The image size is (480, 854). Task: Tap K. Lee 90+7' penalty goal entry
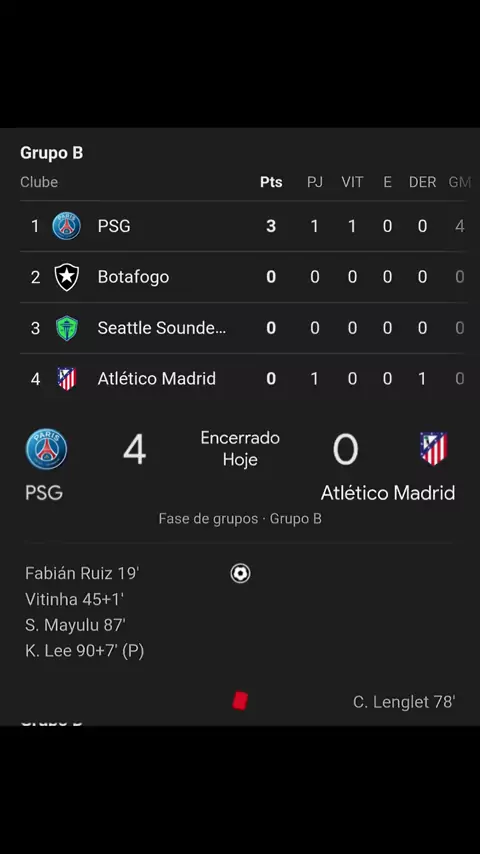(x=84, y=651)
